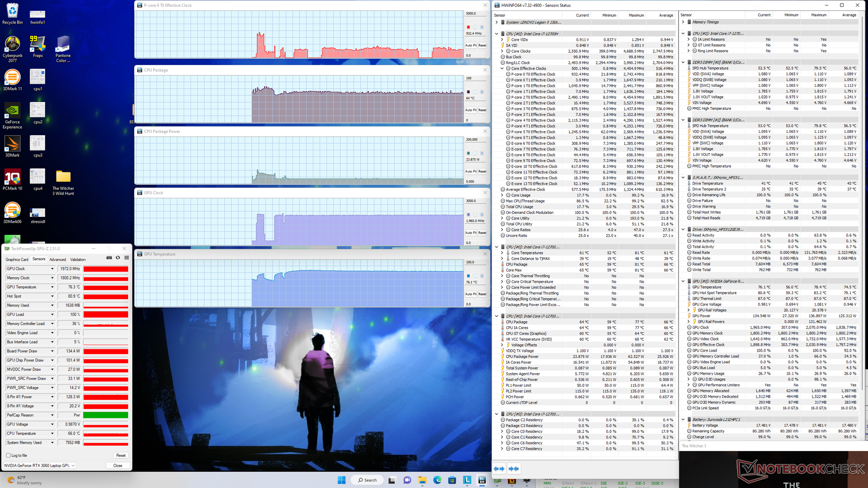
Task: Click the GPU-Z refresh icon
Action: pyautogui.click(x=118, y=258)
